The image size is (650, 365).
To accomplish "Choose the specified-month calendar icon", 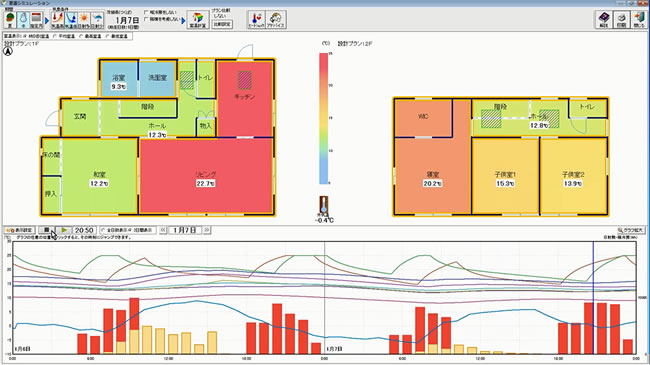I will click(36, 19).
